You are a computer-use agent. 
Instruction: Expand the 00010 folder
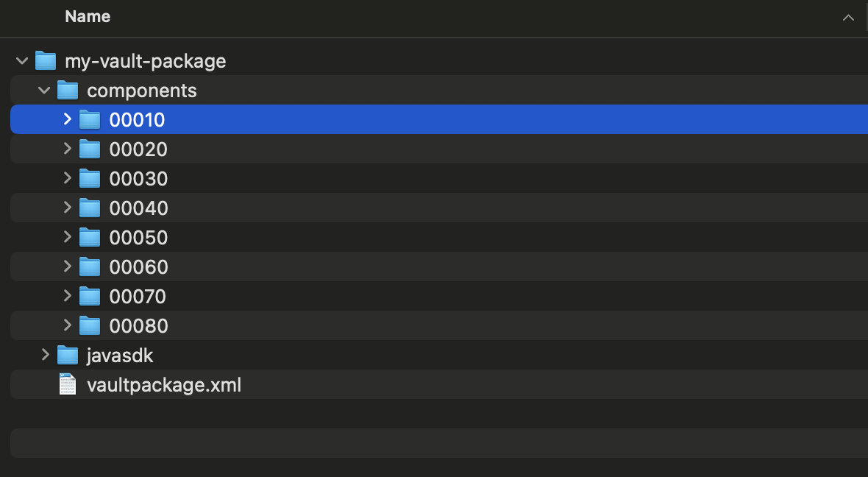pos(67,119)
